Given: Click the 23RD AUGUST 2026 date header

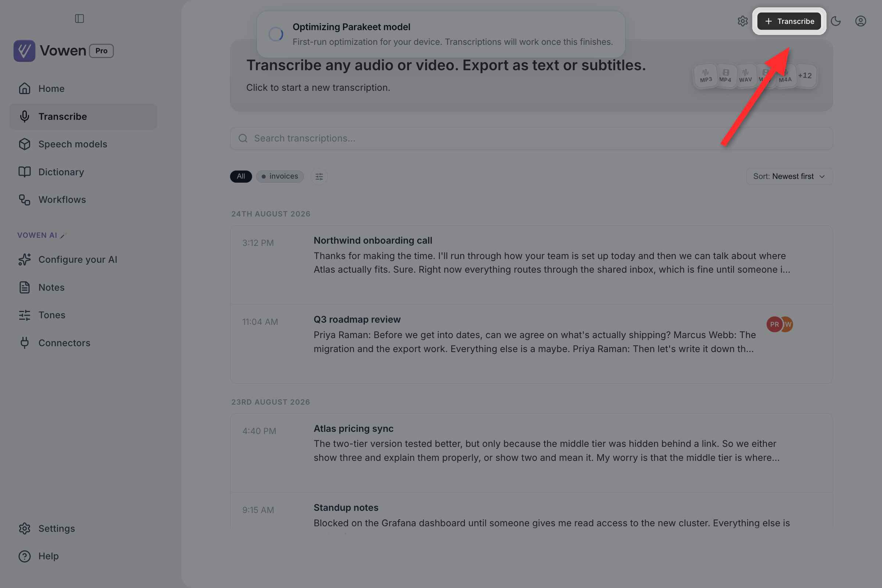Looking at the screenshot, I should tap(271, 402).
